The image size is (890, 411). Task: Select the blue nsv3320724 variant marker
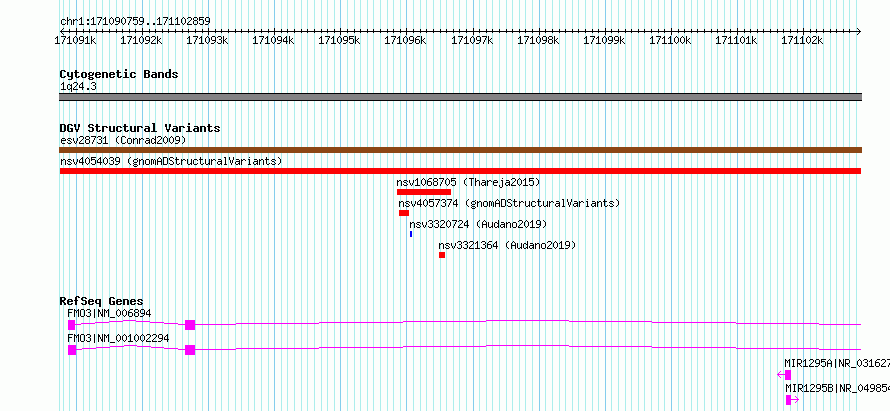click(x=411, y=234)
